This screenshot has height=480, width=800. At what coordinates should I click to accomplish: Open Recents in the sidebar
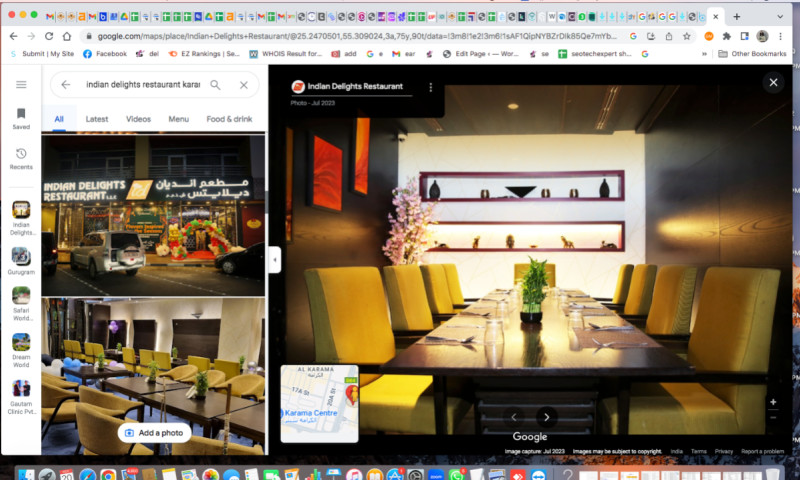21,159
